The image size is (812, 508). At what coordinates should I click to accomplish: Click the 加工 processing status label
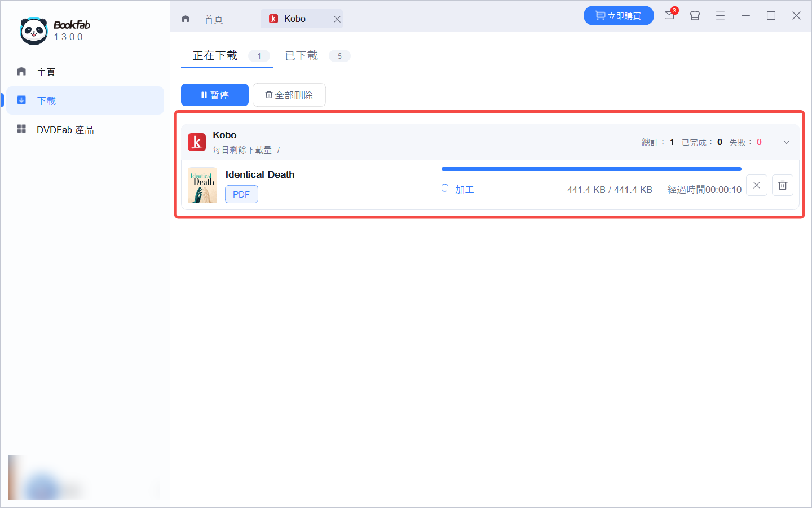[465, 190]
